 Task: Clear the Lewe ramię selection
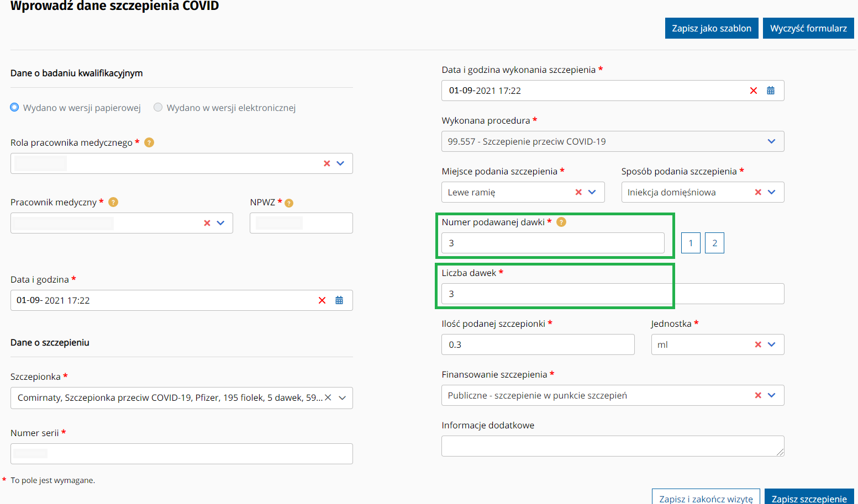[578, 192]
